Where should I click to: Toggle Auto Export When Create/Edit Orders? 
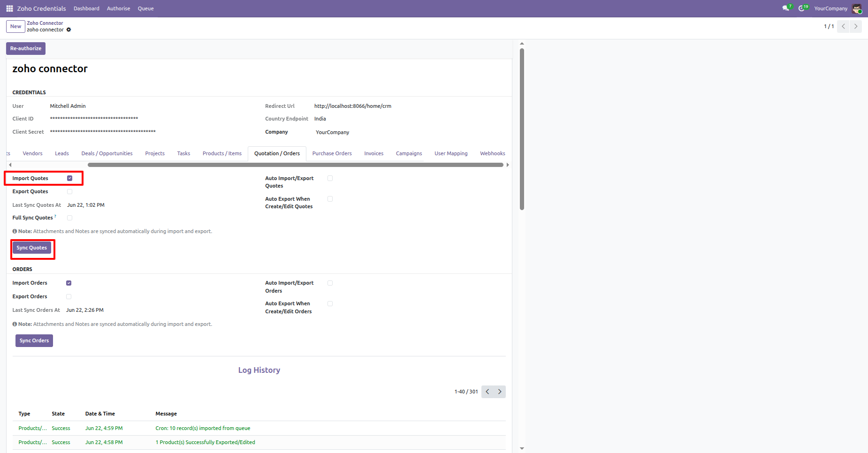(330, 303)
